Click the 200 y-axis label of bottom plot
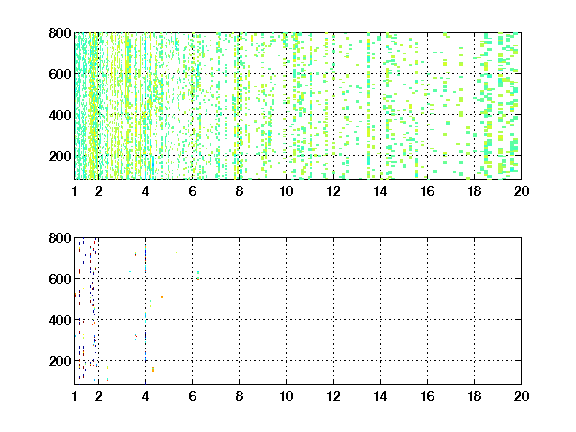The width and height of the screenshot is (576, 432). 60,361
